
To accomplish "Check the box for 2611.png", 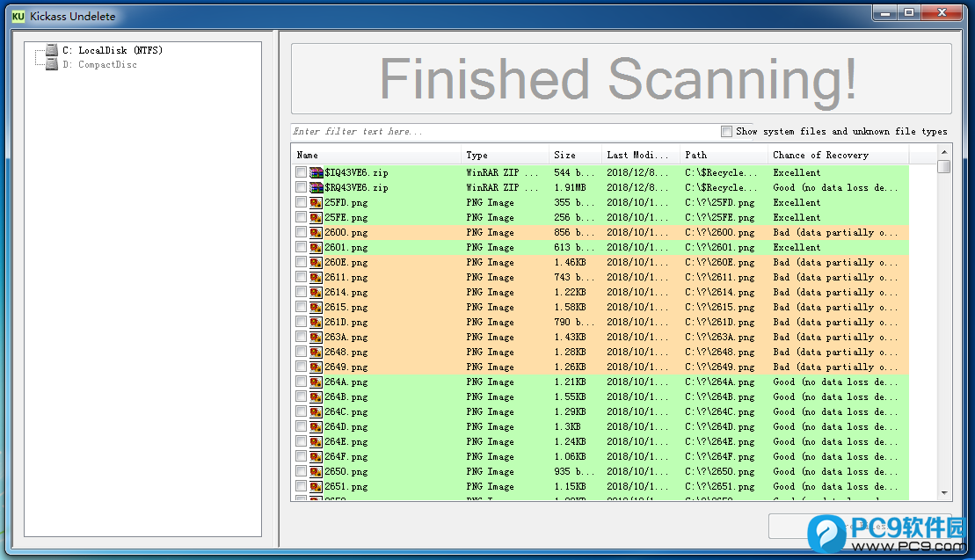I will pyautogui.click(x=302, y=277).
